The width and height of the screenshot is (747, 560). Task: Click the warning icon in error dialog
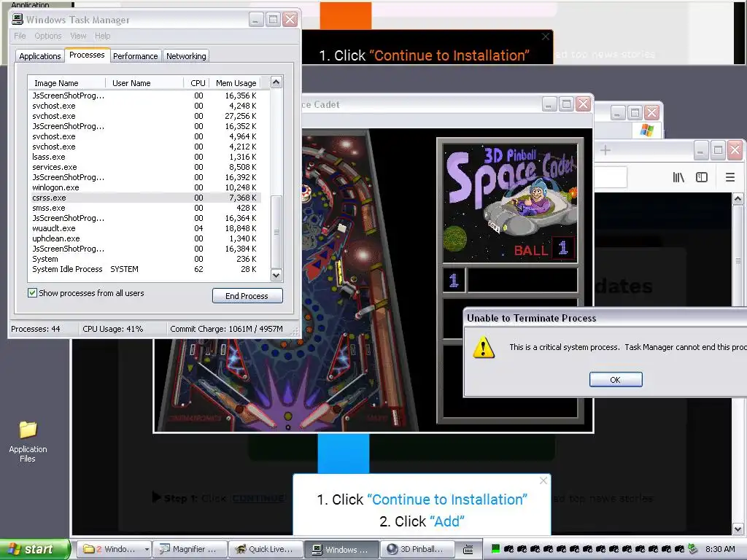tap(484, 346)
